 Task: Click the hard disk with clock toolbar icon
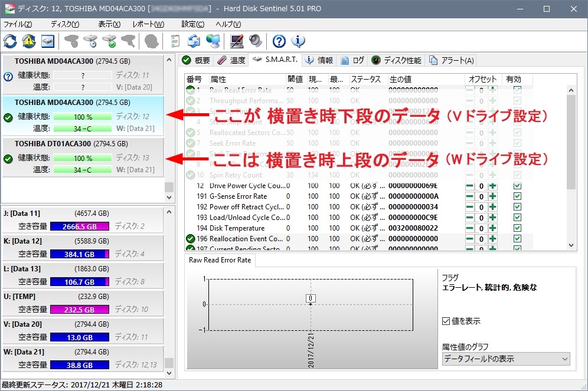point(90,41)
